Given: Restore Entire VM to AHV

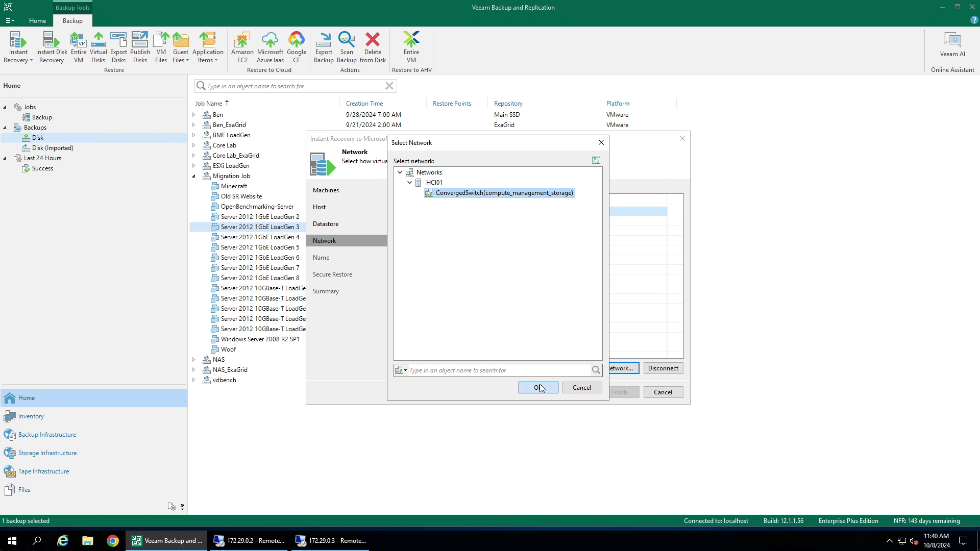Looking at the screenshot, I should tap(411, 47).
